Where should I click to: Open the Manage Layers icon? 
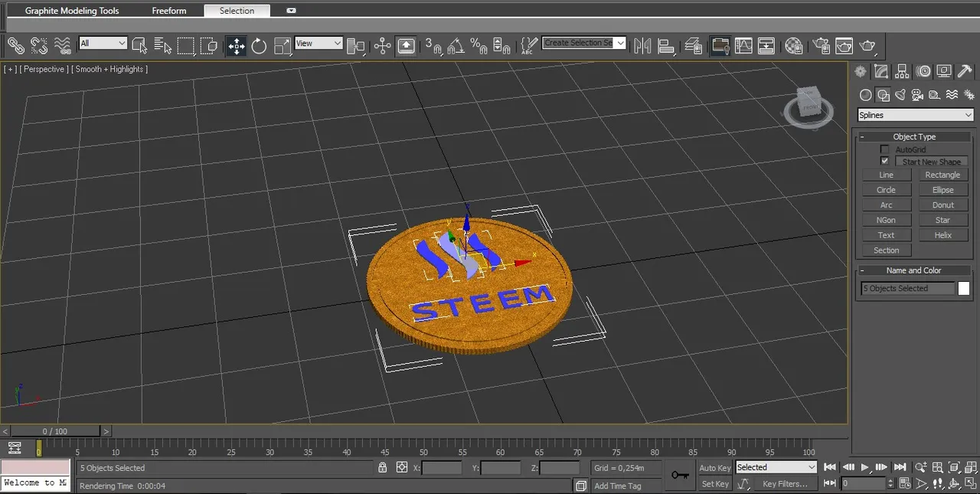[693, 46]
